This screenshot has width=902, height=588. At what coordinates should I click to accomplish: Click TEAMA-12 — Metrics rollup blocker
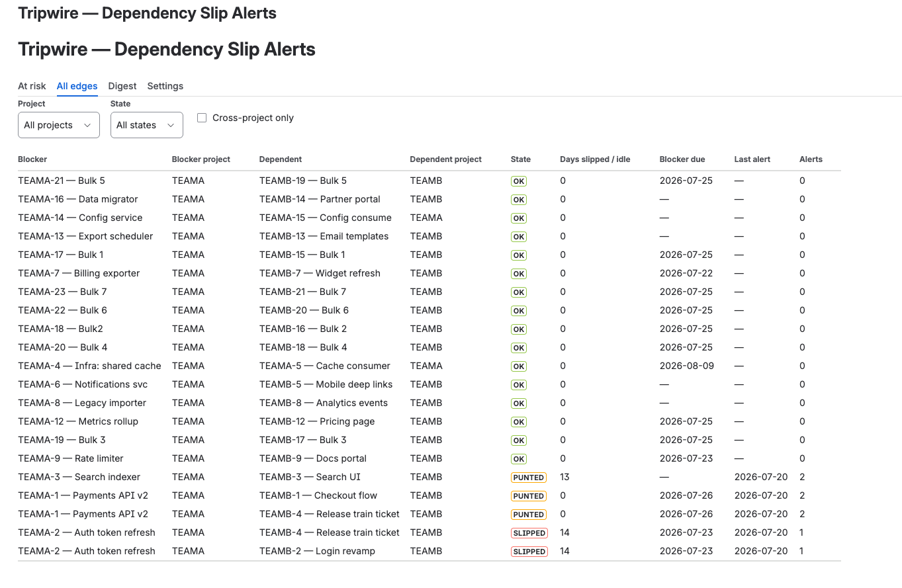78,421
